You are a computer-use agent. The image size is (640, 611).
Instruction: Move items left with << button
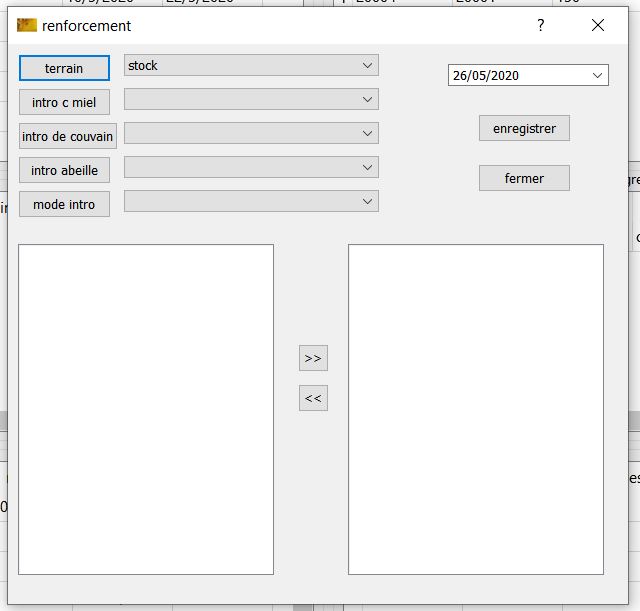[313, 398]
